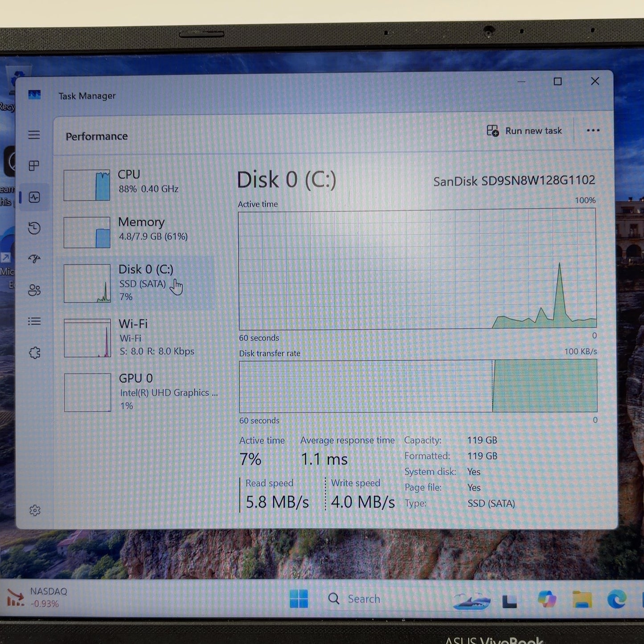Click the 5.8 MB/s read speed value
The height and width of the screenshot is (644, 644).
tap(277, 502)
